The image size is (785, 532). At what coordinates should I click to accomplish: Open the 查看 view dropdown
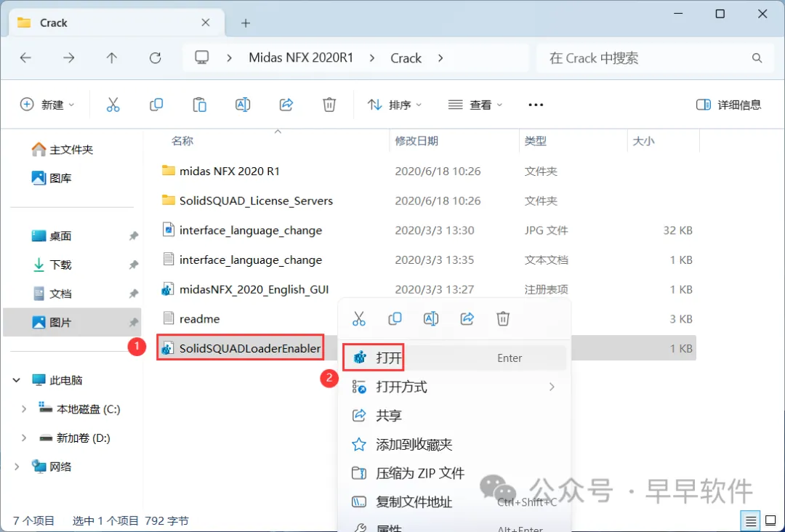(x=475, y=105)
